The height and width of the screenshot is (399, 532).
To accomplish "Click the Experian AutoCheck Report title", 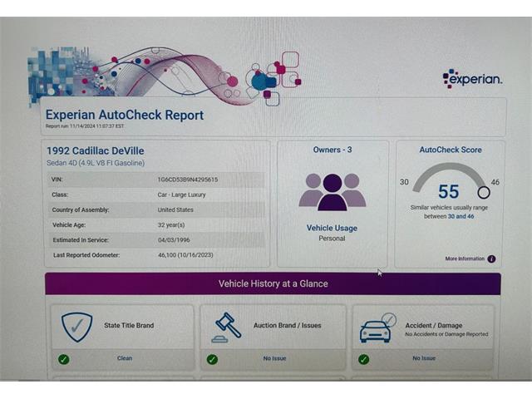I will coord(125,115).
